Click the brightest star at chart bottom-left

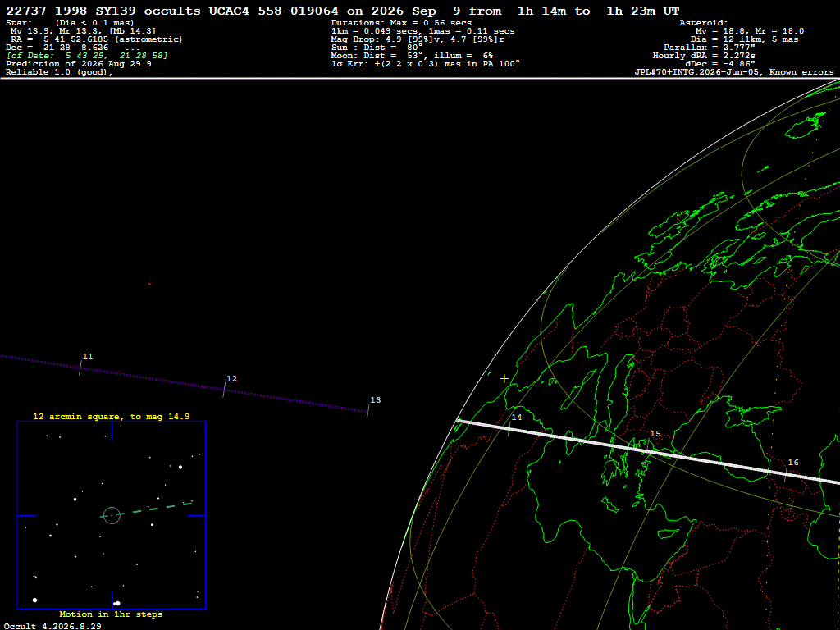34,600
